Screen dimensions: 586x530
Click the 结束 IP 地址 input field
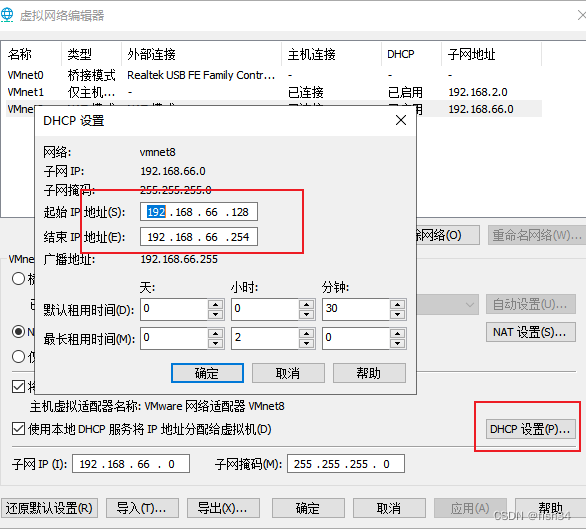[x=199, y=237]
